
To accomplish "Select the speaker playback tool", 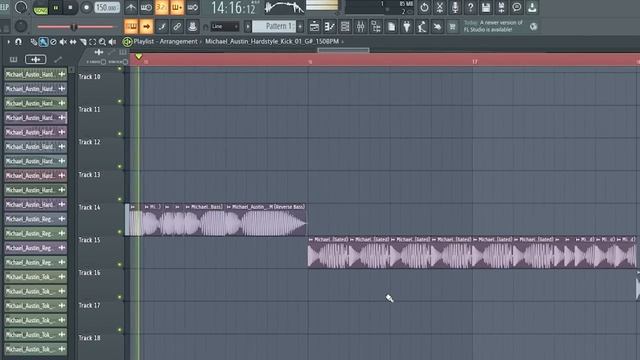I will point(112,42).
